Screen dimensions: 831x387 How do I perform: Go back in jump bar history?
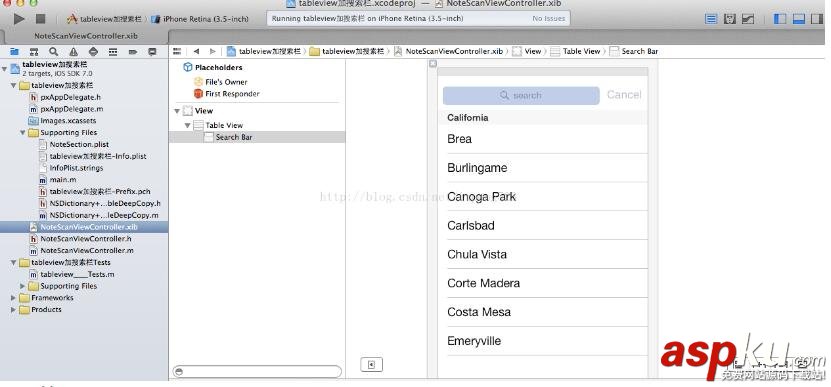point(196,51)
